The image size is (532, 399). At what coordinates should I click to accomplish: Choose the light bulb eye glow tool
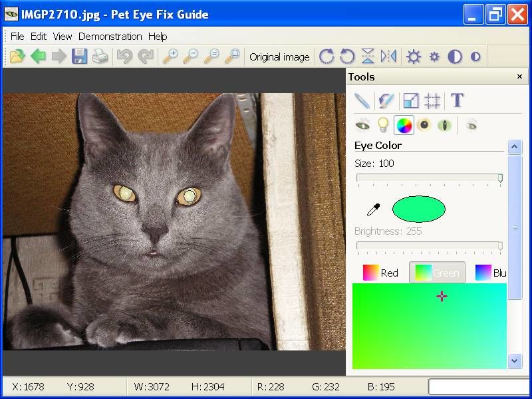[x=382, y=124]
